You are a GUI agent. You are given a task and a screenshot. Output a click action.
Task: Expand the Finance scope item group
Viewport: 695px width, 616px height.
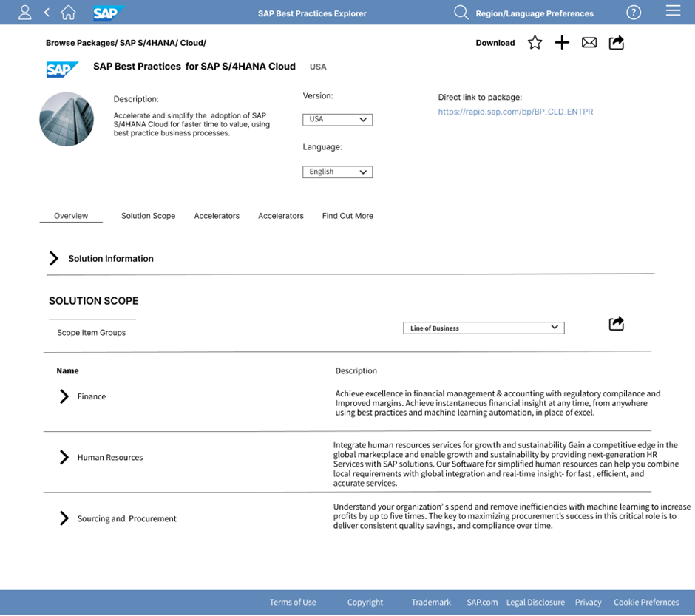(x=64, y=396)
